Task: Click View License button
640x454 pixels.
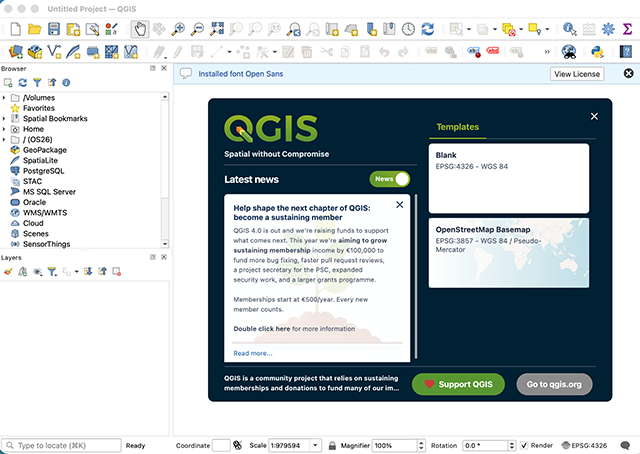Action: pyautogui.click(x=577, y=74)
